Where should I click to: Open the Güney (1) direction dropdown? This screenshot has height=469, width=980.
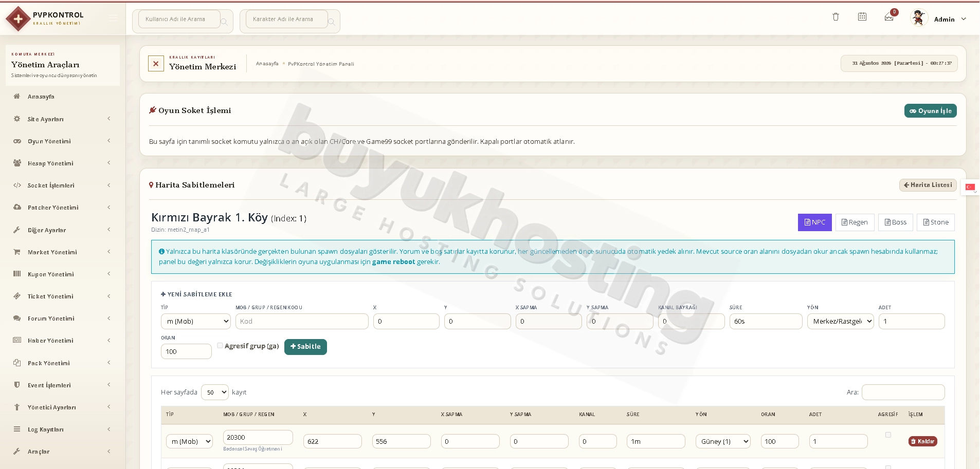click(x=723, y=441)
